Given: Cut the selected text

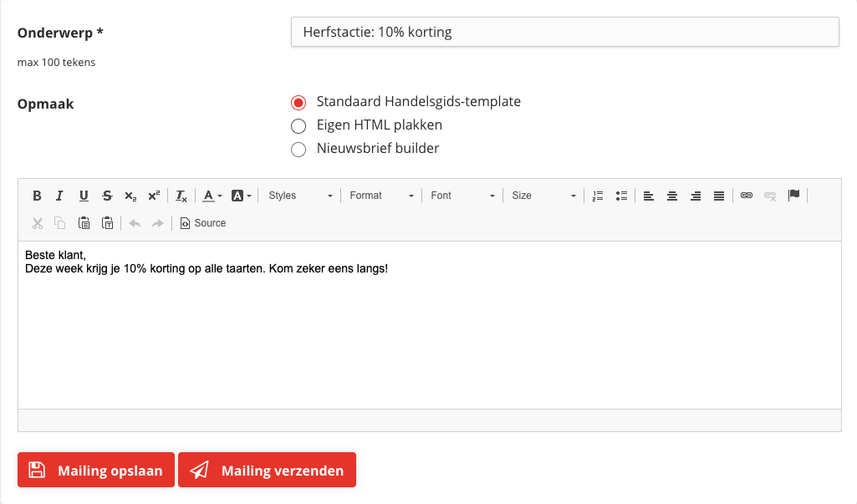Looking at the screenshot, I should coord(37,223).
